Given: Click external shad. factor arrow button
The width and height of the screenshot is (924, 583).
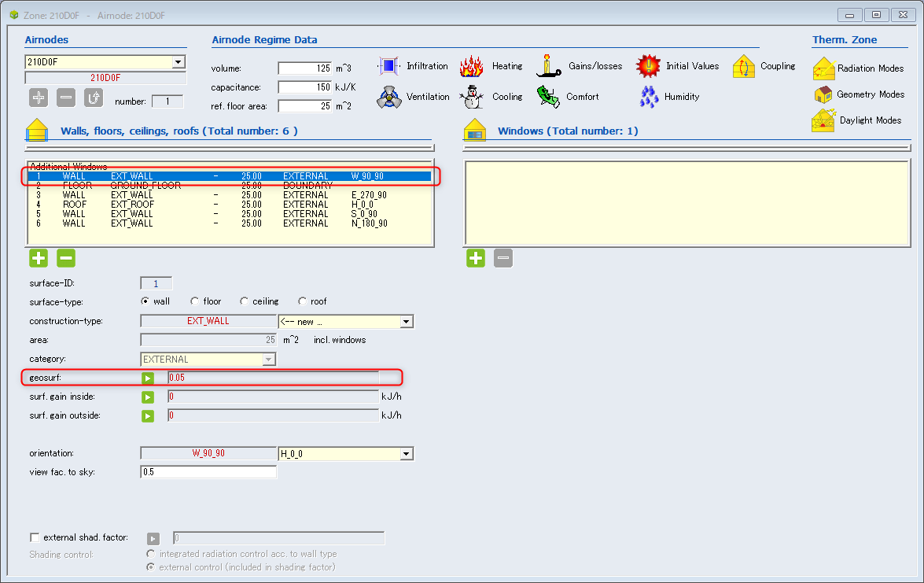Looking at the screenshot, I should tap(153, 539).
